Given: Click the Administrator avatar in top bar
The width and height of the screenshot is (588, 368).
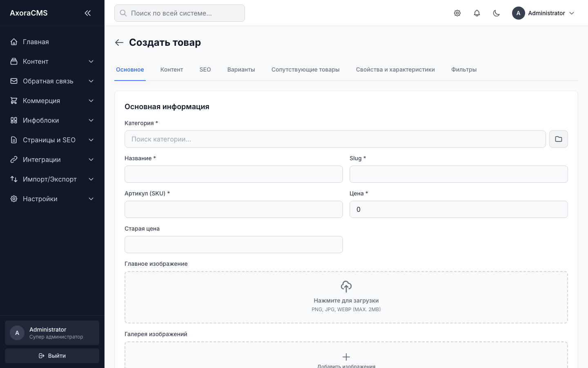Looking at the screenshot, I should pyautogui.click(x=519, y=13).
